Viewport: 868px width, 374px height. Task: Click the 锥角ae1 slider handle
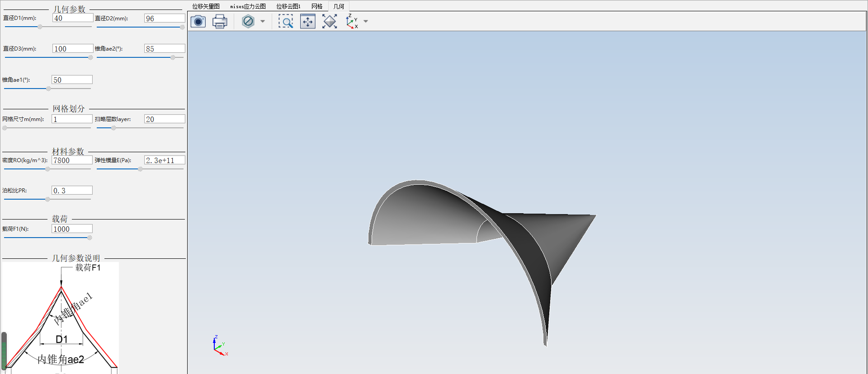48,89
